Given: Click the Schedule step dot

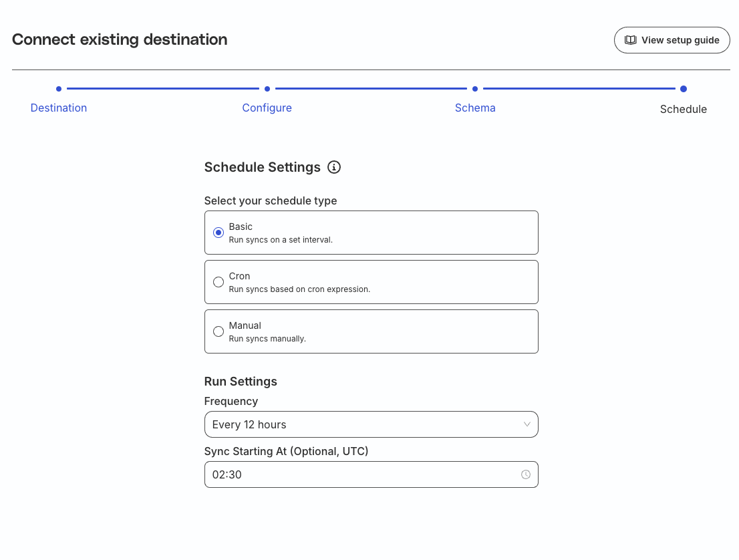Looking at the screenshot, I should [684, 89].
